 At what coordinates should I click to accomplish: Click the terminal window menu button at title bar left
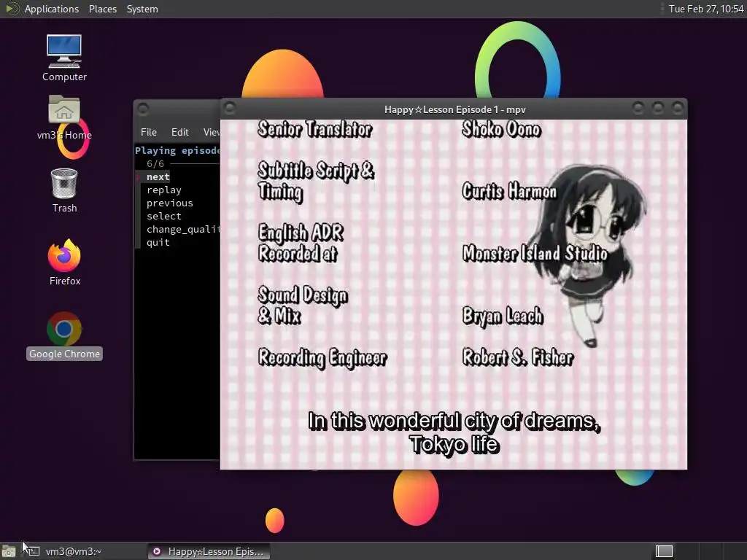point(143,109)
